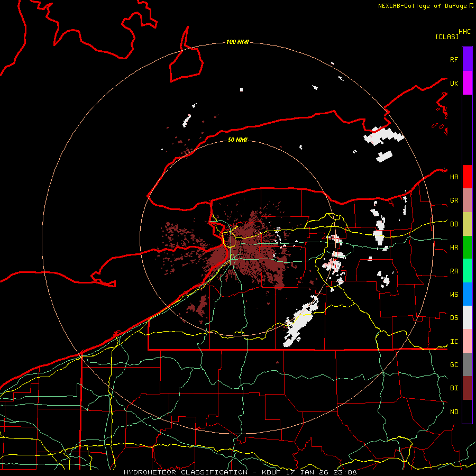
Task: Click the 'NEXLAB-College of DuPage' credit text
Action: [422, 6]
